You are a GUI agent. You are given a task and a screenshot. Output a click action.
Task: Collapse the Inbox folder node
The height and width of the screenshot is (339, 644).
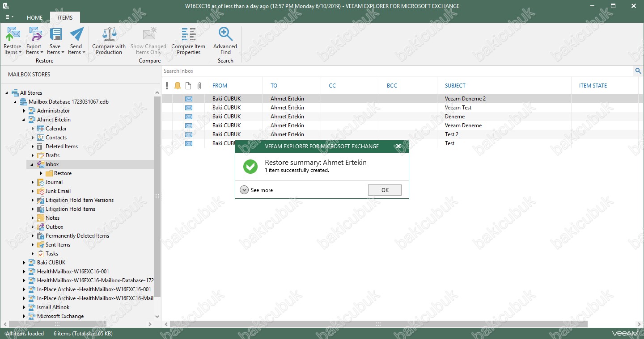pos(33,164)
